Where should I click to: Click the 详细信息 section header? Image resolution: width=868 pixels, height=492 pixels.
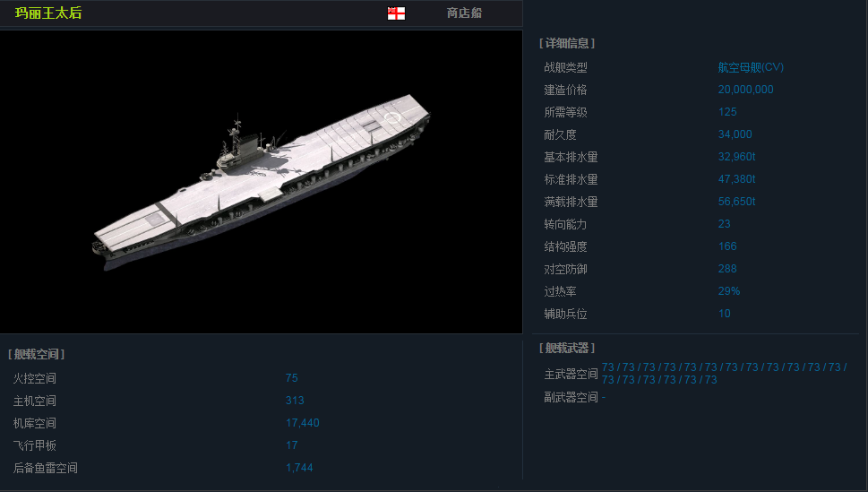[567, 43]
